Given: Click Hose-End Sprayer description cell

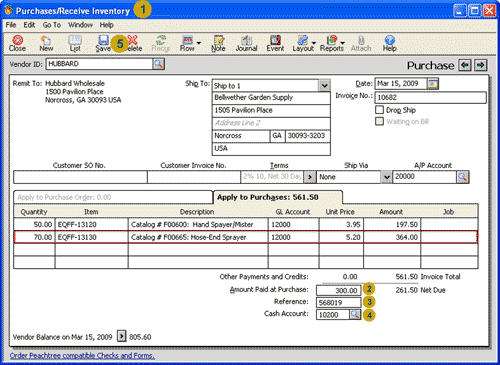Looking at the screenshot, I should tap(198, 237).
